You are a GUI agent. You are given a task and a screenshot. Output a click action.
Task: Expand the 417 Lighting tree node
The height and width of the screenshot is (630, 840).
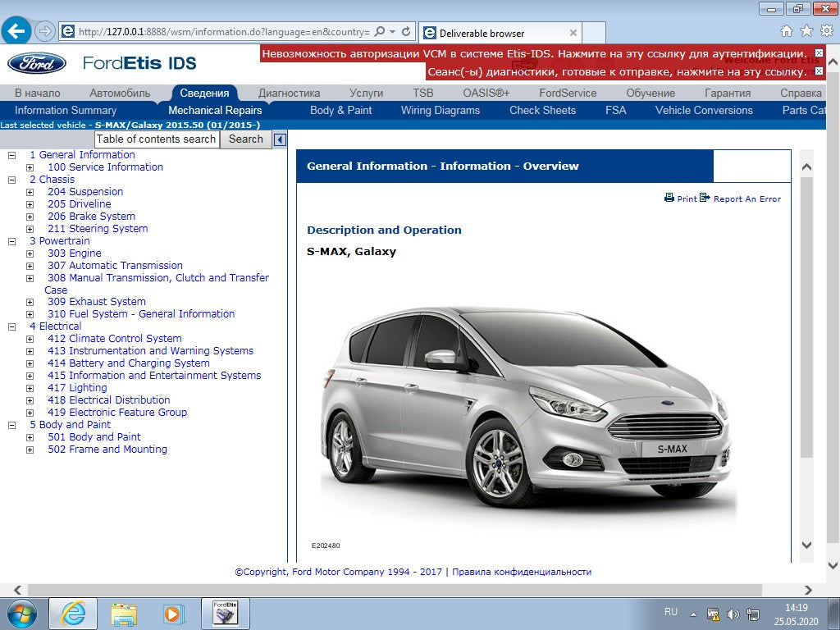(30, 389)
